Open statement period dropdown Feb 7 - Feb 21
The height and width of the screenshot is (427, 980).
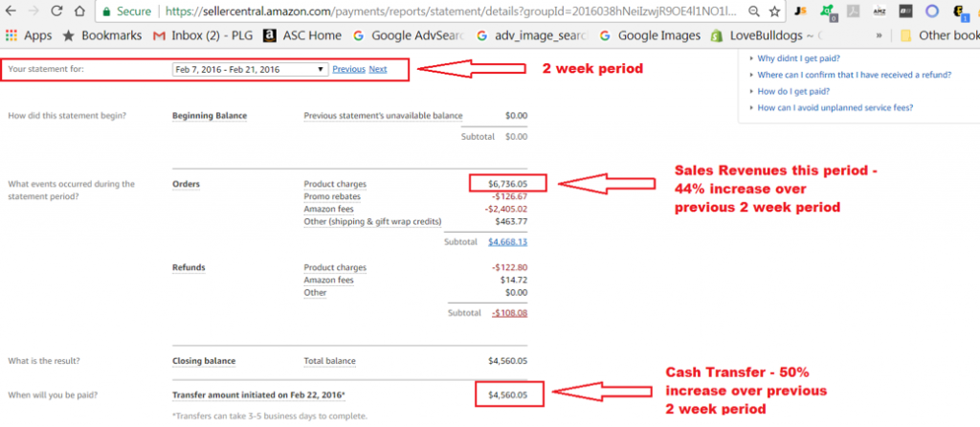pos(249,70)
